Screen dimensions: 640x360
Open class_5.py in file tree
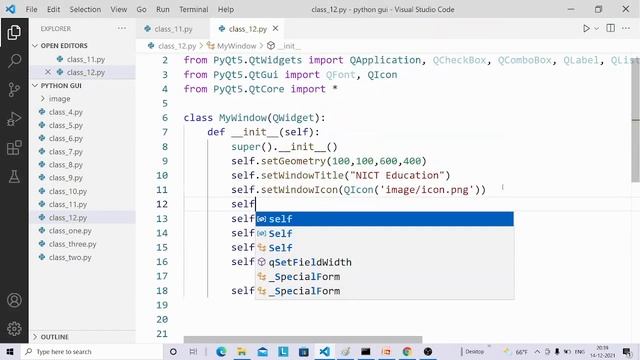(66, 125)
